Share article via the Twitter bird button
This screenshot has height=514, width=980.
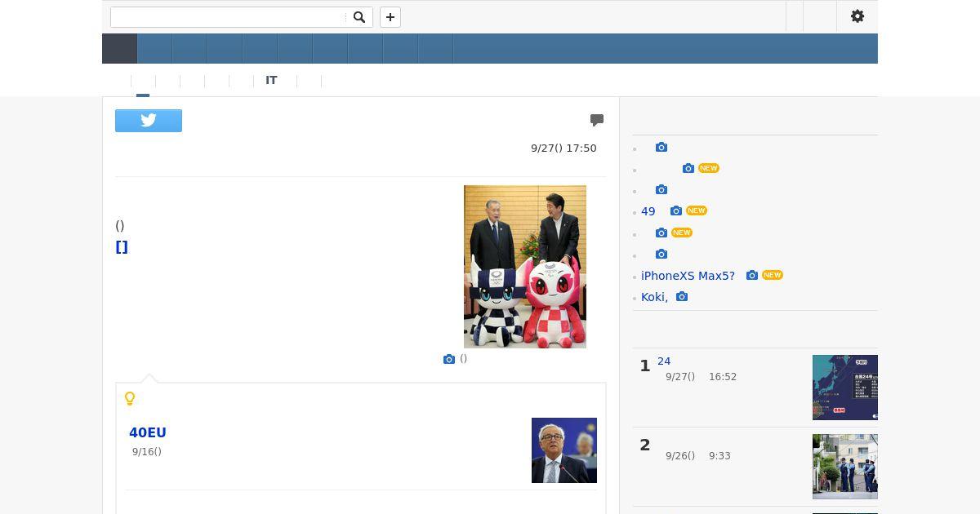point(149,121)
